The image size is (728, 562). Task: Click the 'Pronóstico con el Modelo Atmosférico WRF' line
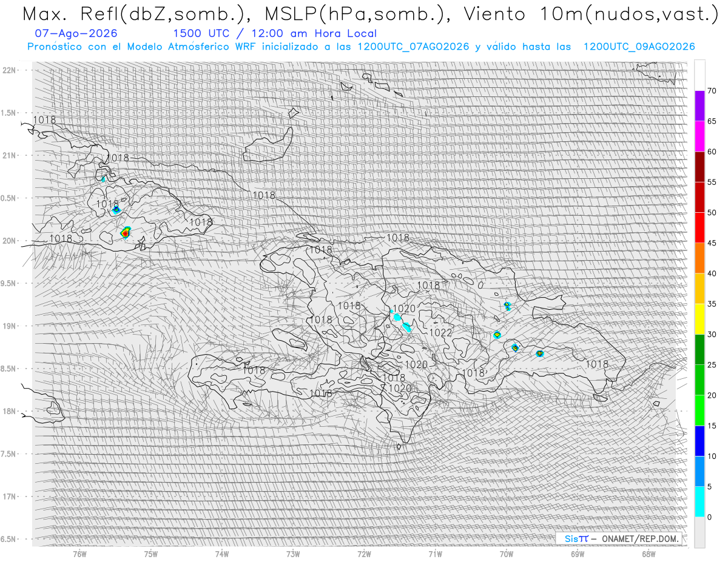361,47
